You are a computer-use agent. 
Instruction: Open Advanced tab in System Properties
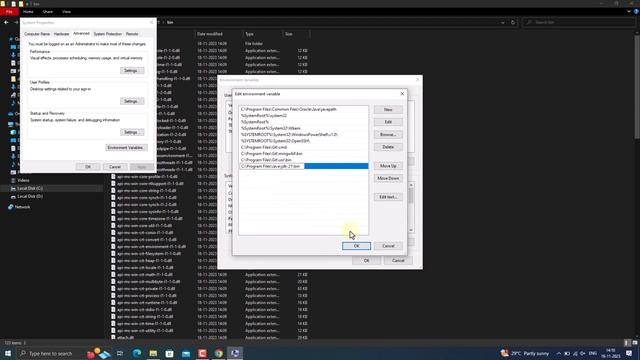click(81, 33)
